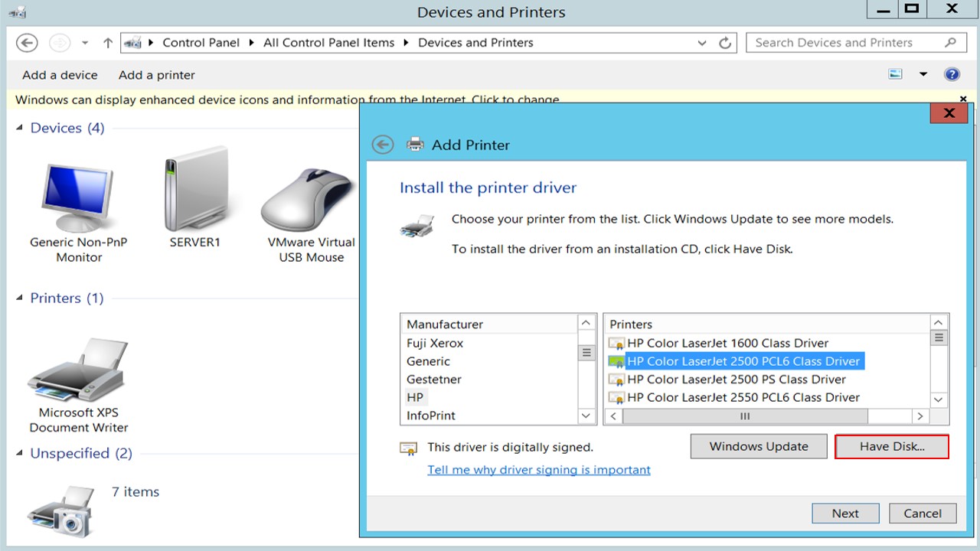Select Microsoft XPS Document Writer printer icon
The image size is (980, 551).
[78, 370]
